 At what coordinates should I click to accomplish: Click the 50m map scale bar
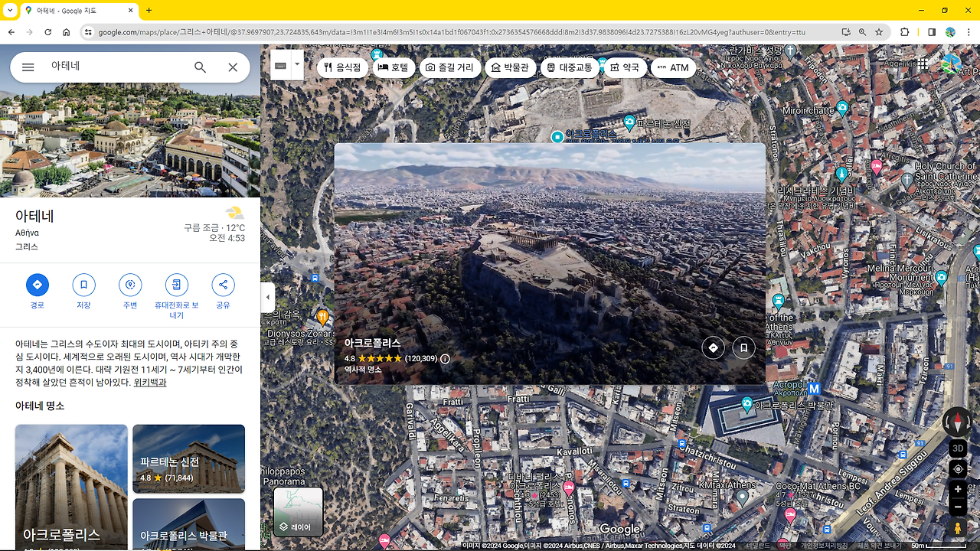point(945,546)
